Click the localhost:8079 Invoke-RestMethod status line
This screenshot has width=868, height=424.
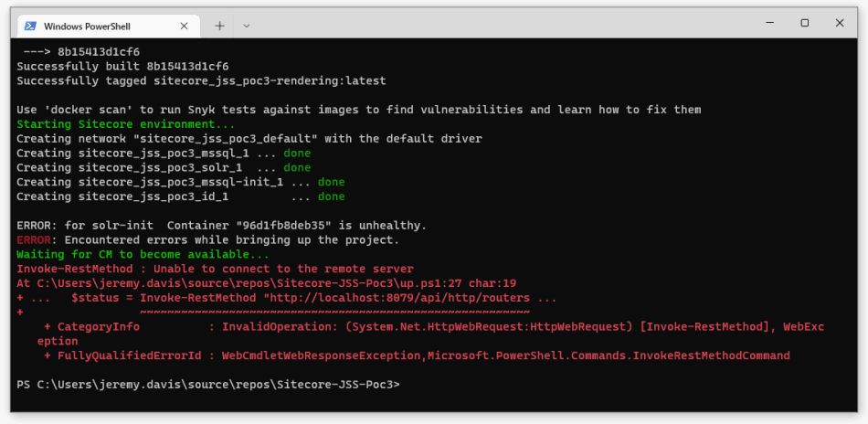click(287, 298)
